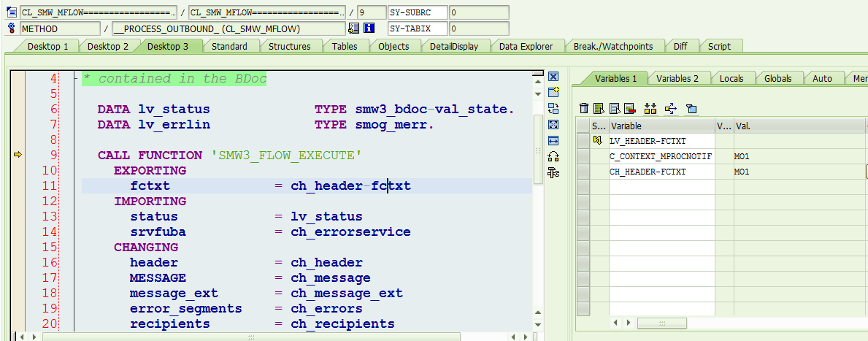Click the C_CONTEXT_MPROCNOTIF variable cell
The height and width of the screenshot is (341, 868).
click(x=662, y=157)
